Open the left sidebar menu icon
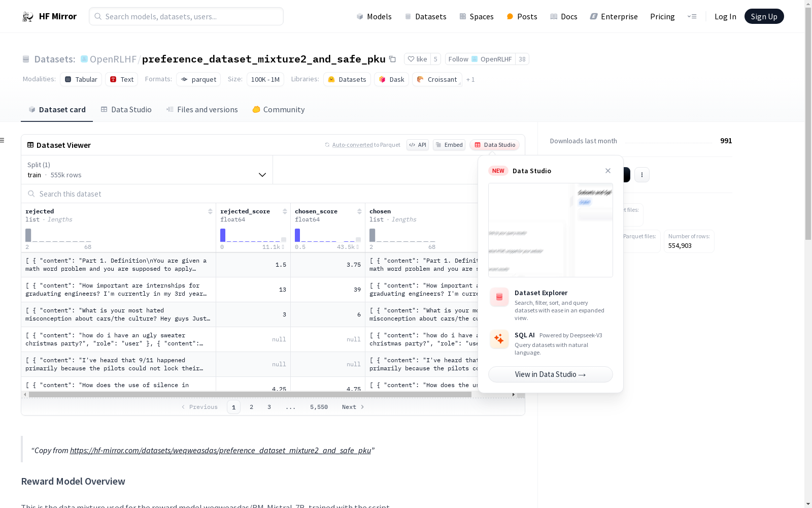Image resolution: width=812 pixels, height=508 pixels. coord(3,140)
